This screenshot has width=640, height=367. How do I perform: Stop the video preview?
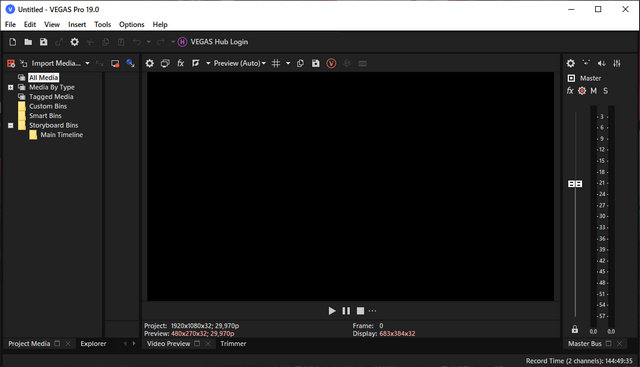(360, 311)
